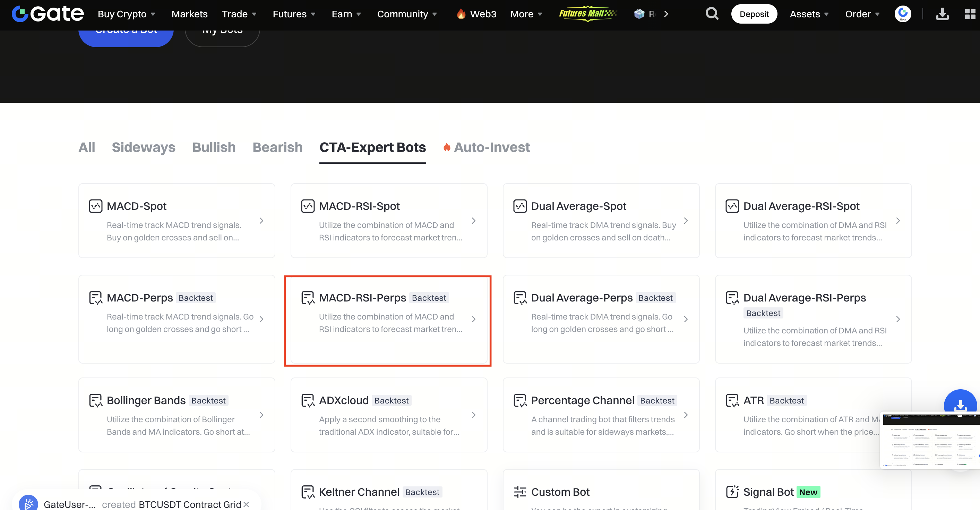Select the Auto-Invest tab
980x510 pixels.
pyautogui.click(x=491, y=147)
